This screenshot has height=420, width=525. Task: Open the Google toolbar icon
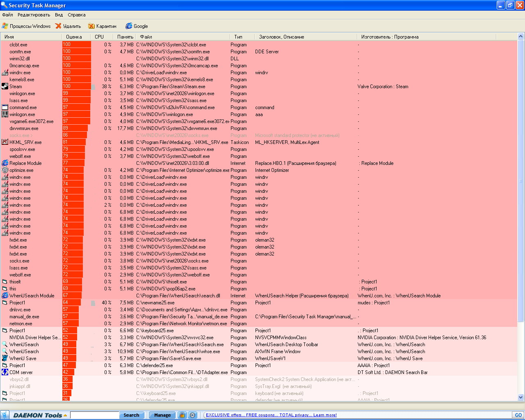[x=129, y=26]
